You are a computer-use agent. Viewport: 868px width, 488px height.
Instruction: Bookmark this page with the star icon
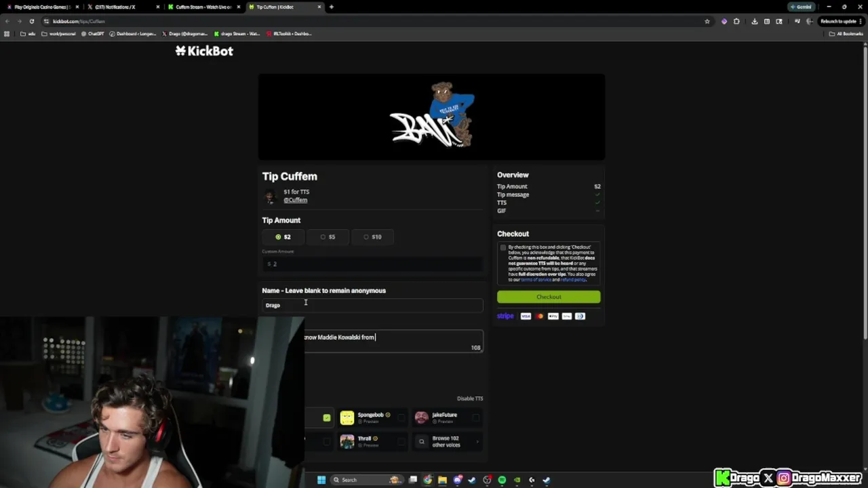click(x=707, y=21)
